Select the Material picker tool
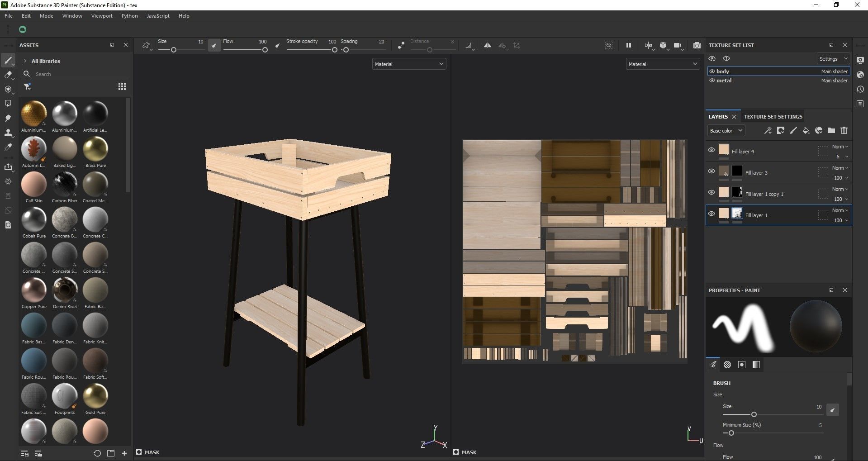 coord(8,147)
